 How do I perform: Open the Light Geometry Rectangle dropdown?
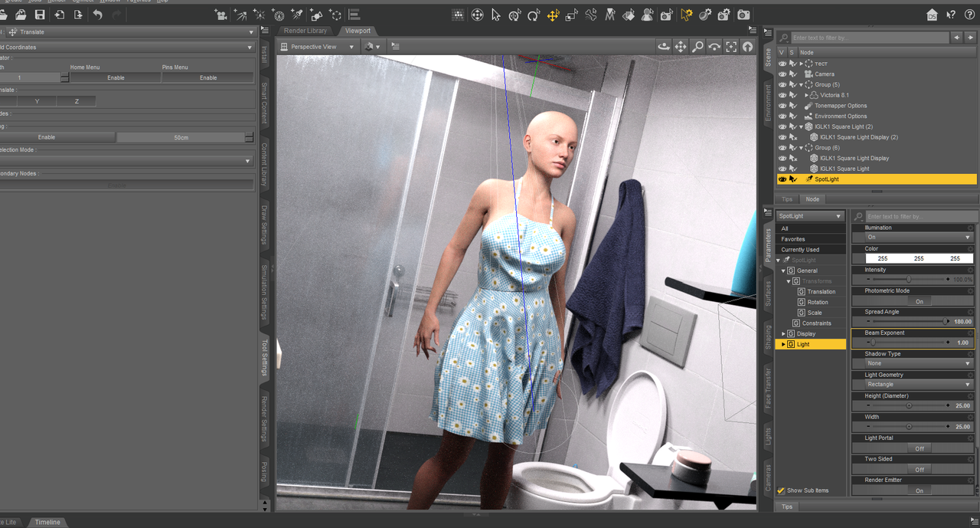(x=919, y=385)
